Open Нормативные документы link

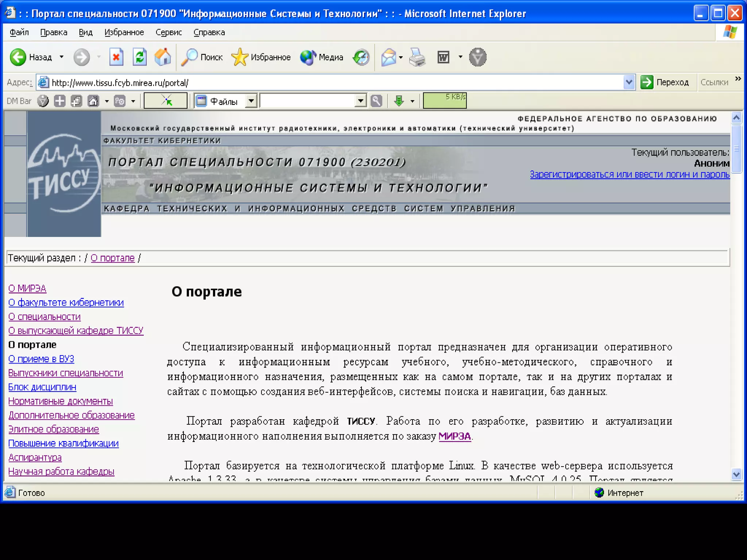coord(61,401)
